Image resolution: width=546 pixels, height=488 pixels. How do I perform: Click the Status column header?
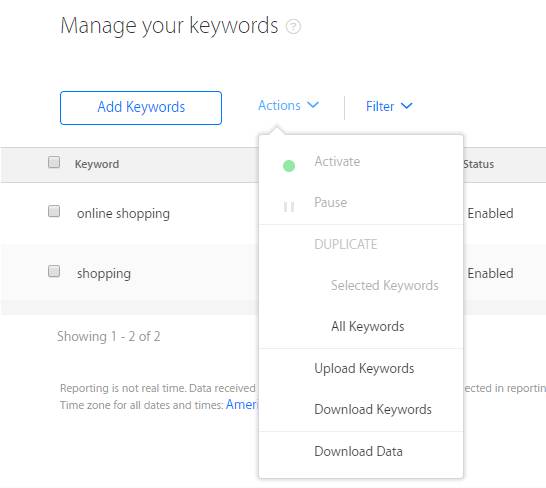point(479,164)
